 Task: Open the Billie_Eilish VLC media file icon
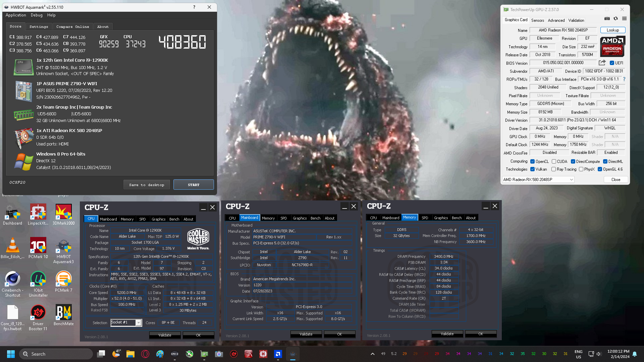coord(13,248)
